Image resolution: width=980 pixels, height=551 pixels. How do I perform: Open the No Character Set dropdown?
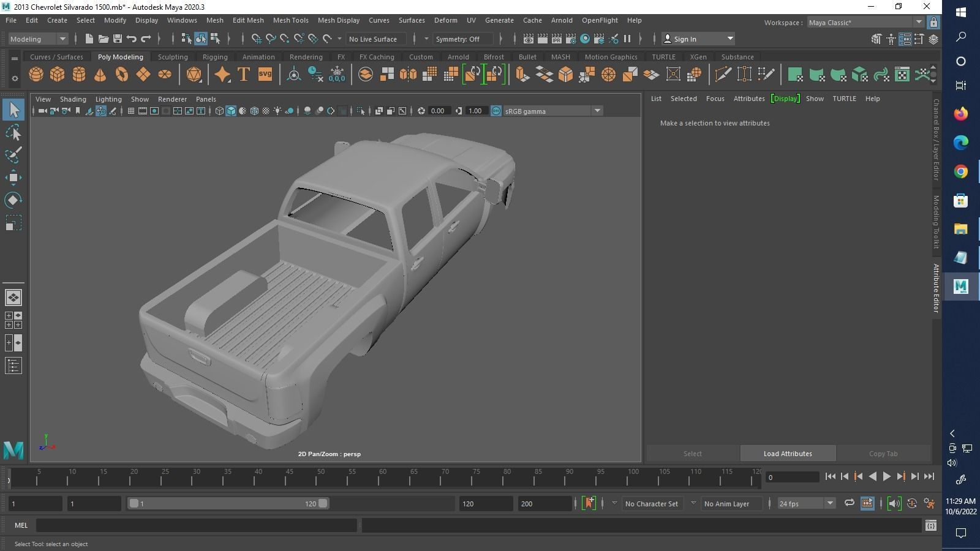[652, 503]
